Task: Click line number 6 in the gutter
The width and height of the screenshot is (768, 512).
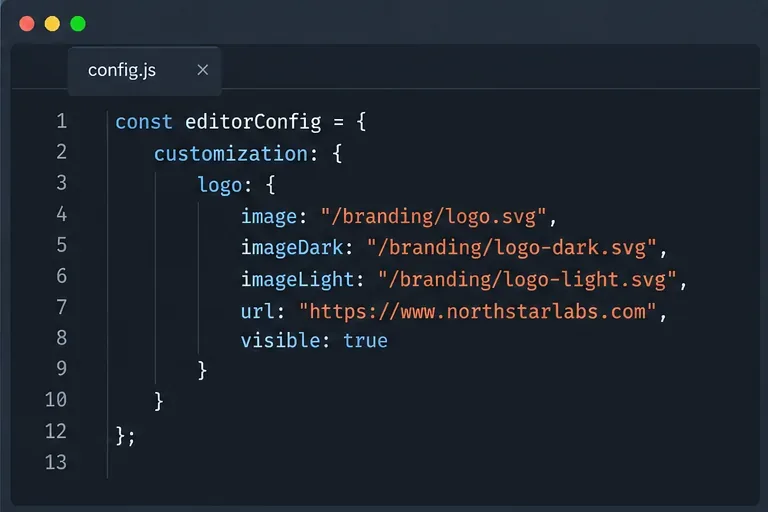Action: pos(61,275)
